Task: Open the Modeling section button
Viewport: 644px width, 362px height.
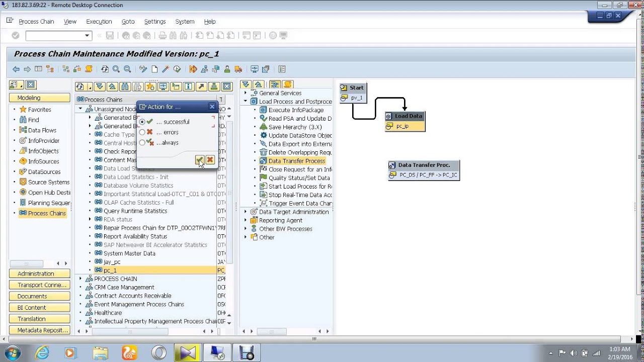Action: (x=40, y=98)
